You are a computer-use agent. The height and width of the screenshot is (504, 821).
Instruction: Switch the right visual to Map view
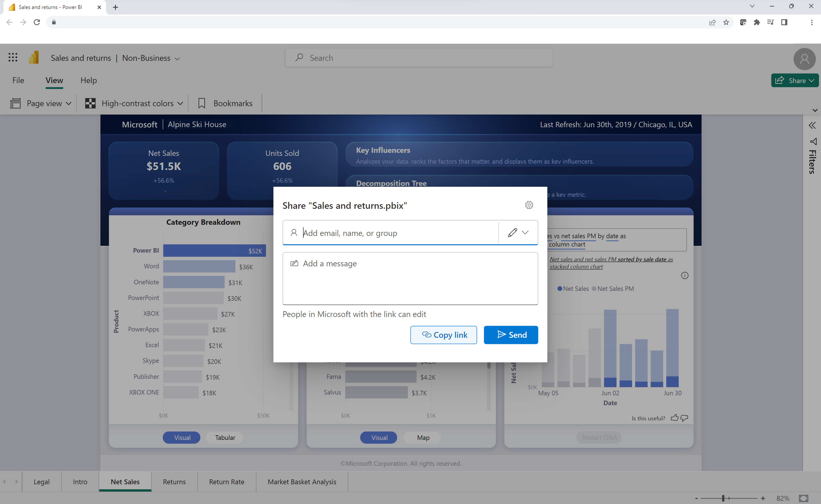tap(422, 437)
